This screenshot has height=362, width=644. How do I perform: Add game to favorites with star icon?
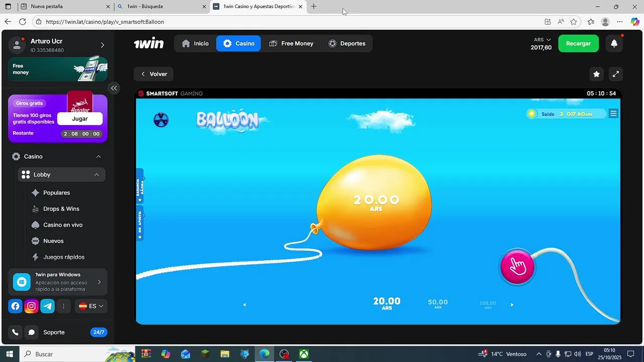[596, 74]
